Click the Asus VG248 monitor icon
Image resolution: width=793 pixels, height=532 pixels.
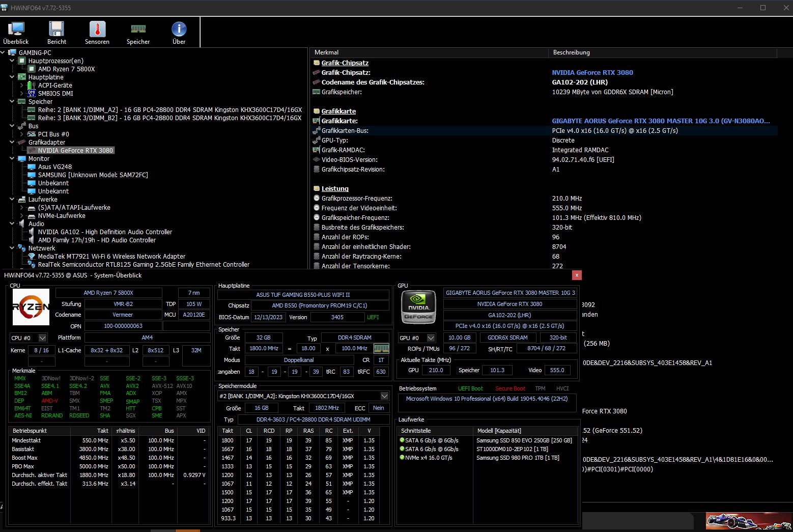(x=32, y=166)
